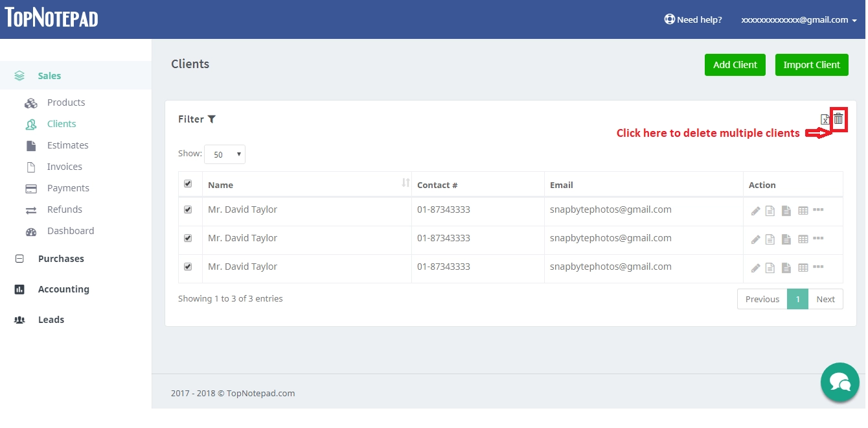
Task: Click the light document icon in first row Actions
Action: pyautogui.click(x=770, y=210)
